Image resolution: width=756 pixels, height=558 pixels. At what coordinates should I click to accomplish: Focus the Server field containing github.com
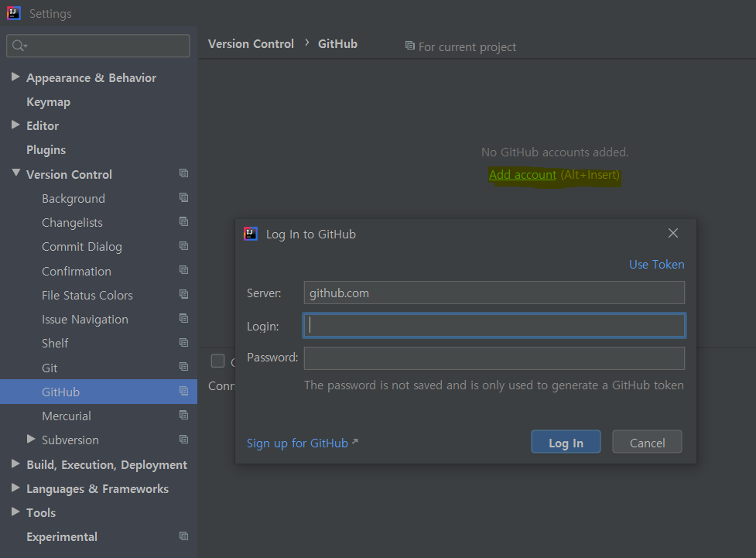tap(494, 293)
